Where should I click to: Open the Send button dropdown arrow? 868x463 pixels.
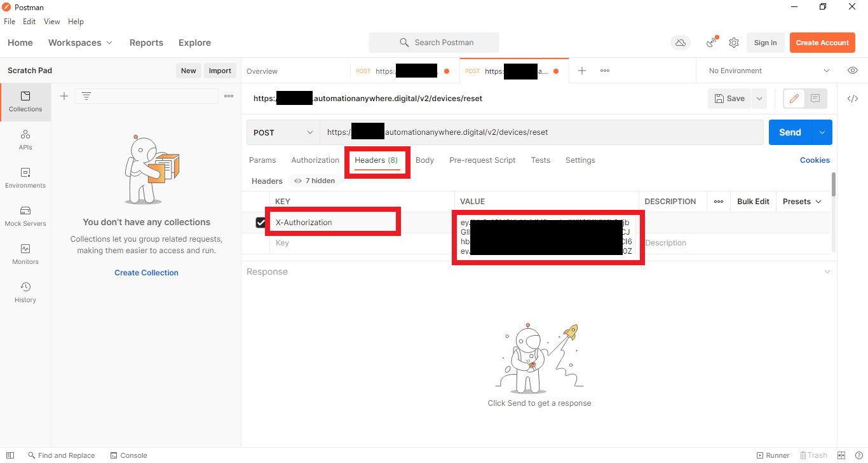tap(822, 132)
